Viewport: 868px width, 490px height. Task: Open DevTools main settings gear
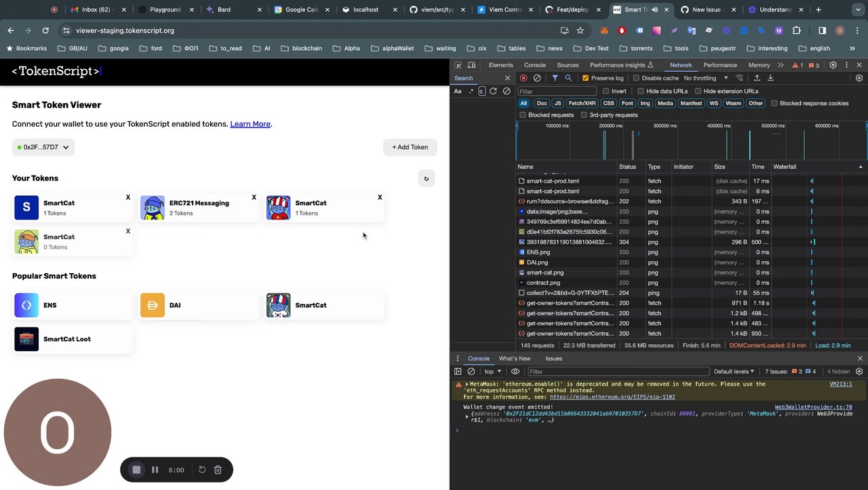click(833, 65)
